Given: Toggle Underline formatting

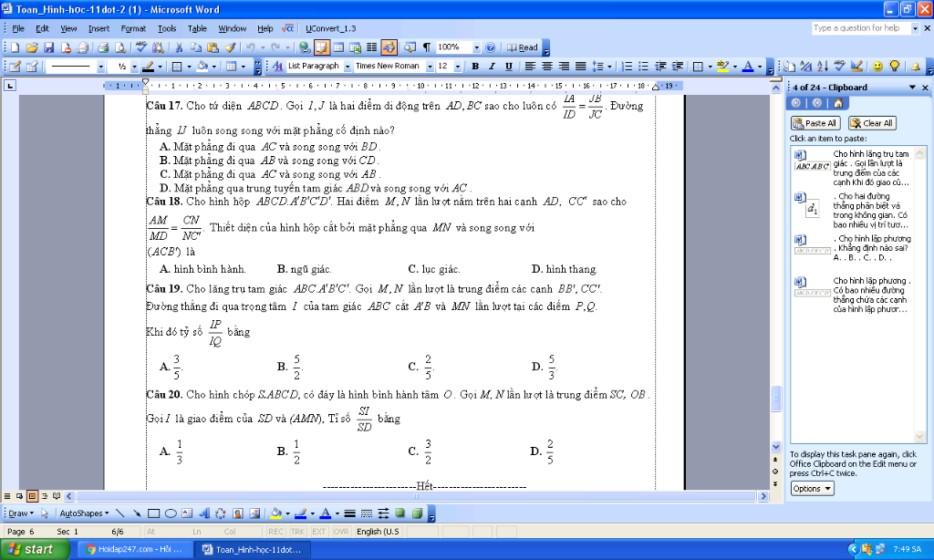Looking at the screenshot, I should coord(509,67).
